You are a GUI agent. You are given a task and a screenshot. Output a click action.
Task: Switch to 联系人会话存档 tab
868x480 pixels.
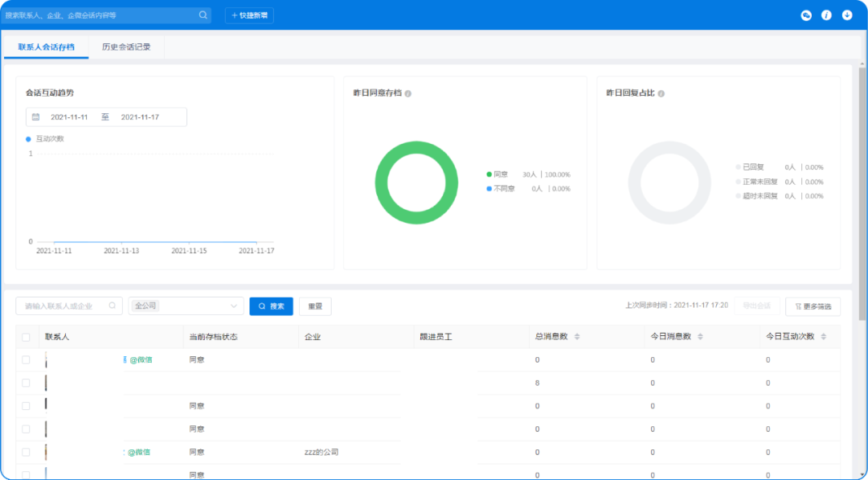46,47
